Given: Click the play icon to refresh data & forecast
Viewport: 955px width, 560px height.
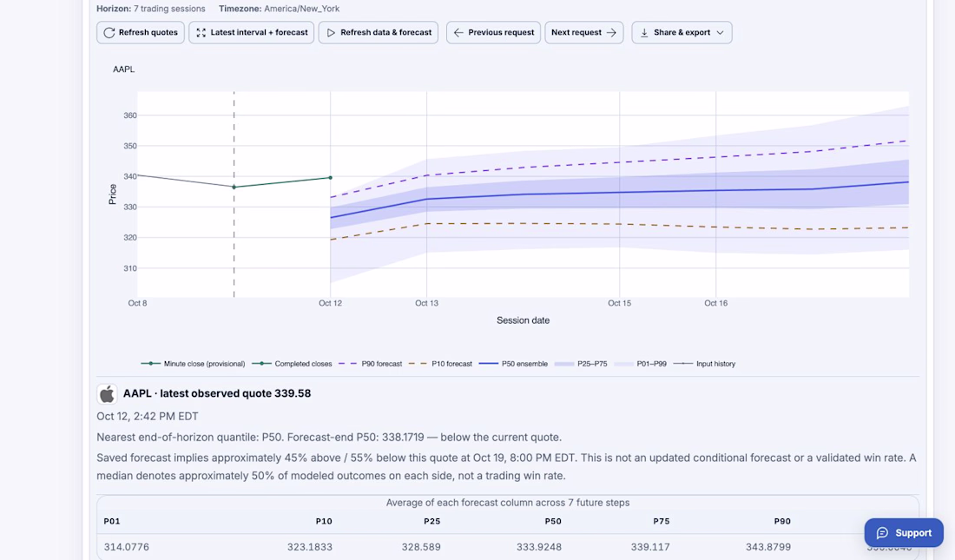Looking at the screenshot, I should point(331,32).
